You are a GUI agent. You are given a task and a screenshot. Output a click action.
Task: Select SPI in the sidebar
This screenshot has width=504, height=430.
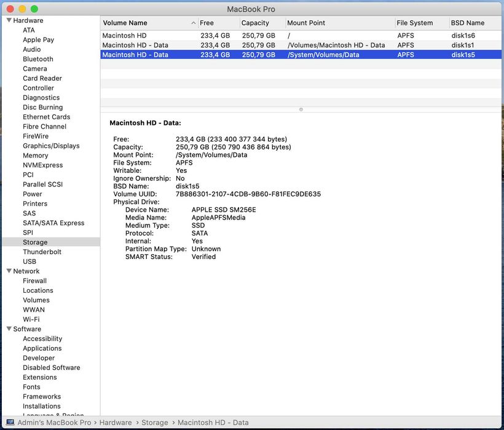pos(28,233)
